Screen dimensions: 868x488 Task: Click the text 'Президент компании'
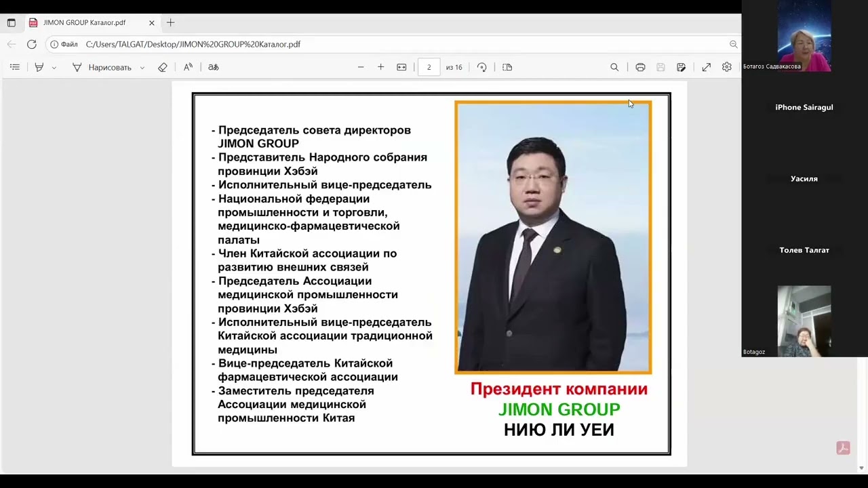pos(559,389)
